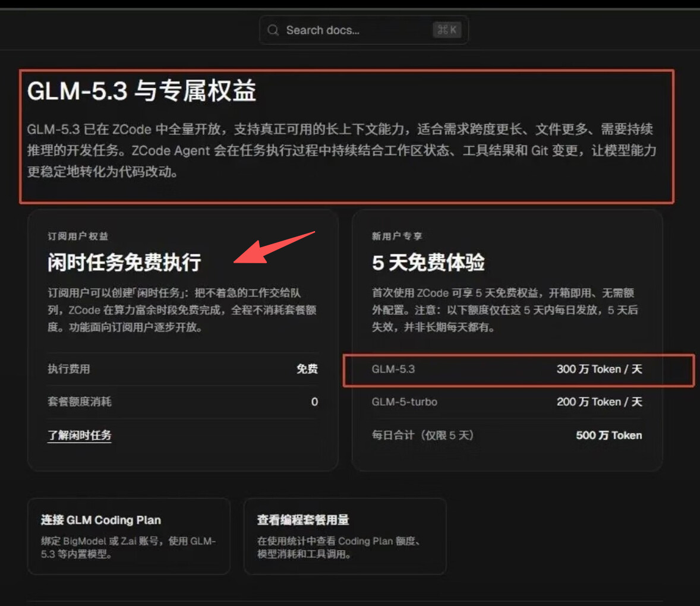Screen dimensions: 700x606
Task: Click the GLM-5.3 与专属权益 heading
Action: [141, 90]
